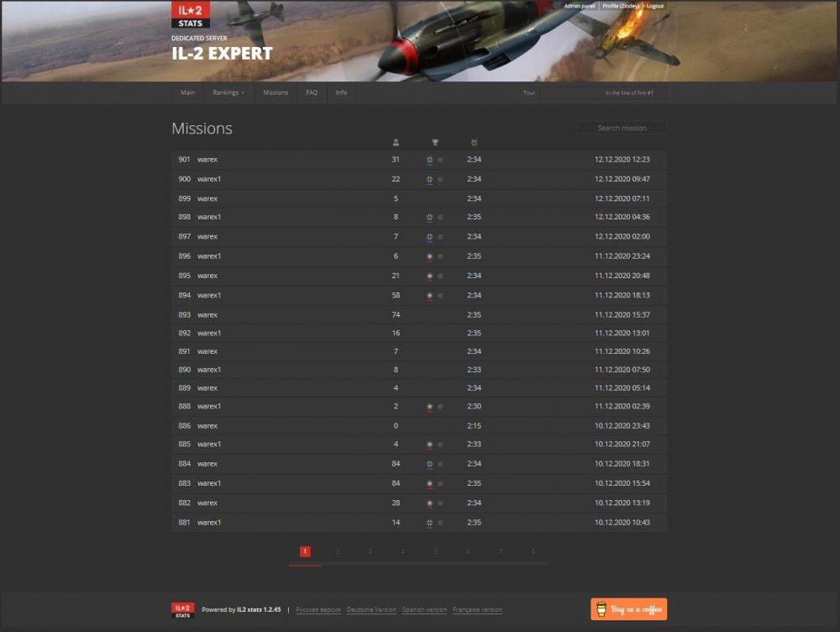Click red star winner icon, mission 882
Screen dimensions: 840x632
[429, 503]
